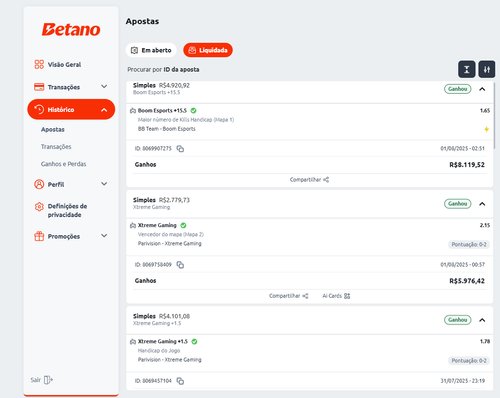Viewport: 500px width, 398px height.
Task: Click winnings amount R$5.976,42
Action: coord(467,281)
